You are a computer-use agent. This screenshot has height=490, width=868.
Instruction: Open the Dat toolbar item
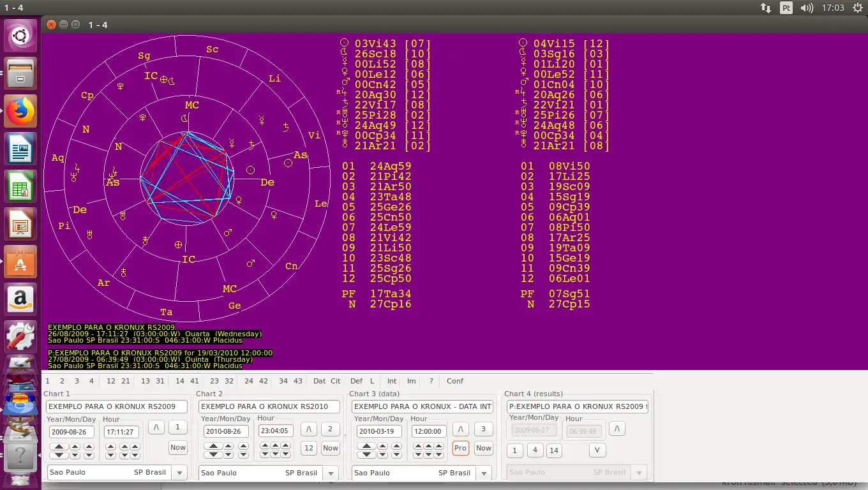320,381
